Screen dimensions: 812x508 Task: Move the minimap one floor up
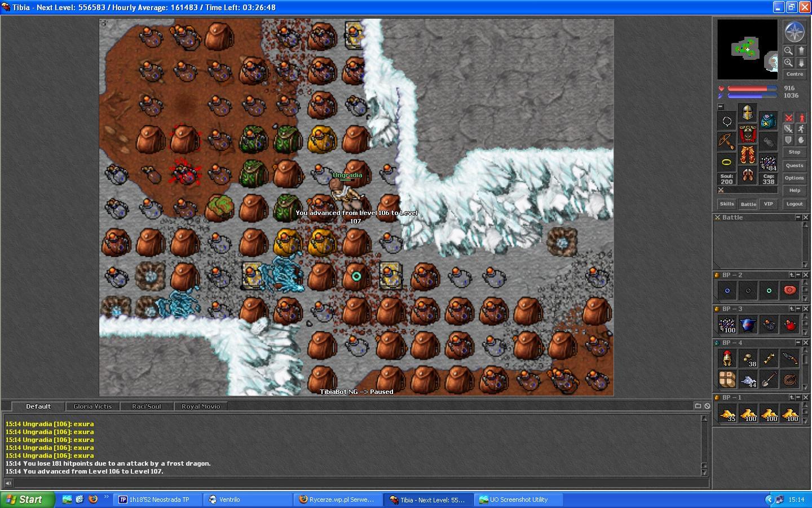(801, 50)
